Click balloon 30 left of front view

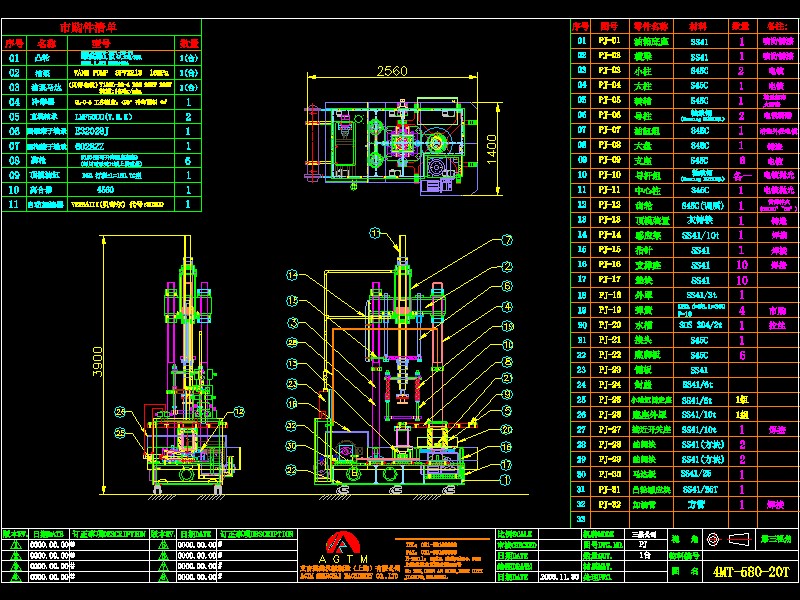(291, 446)
